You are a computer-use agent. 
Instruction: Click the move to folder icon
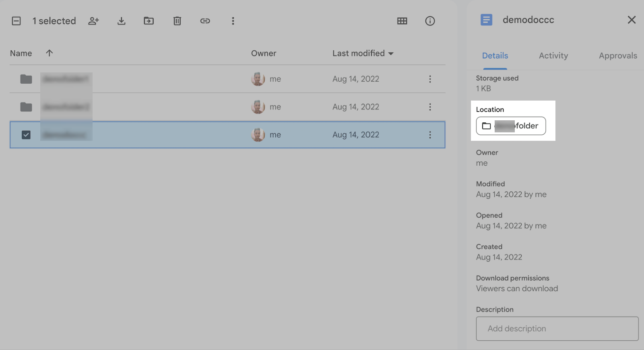(x=149, y=21)
